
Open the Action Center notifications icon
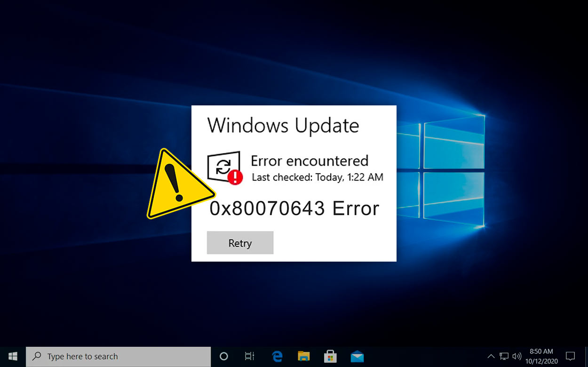coord(570,356)
